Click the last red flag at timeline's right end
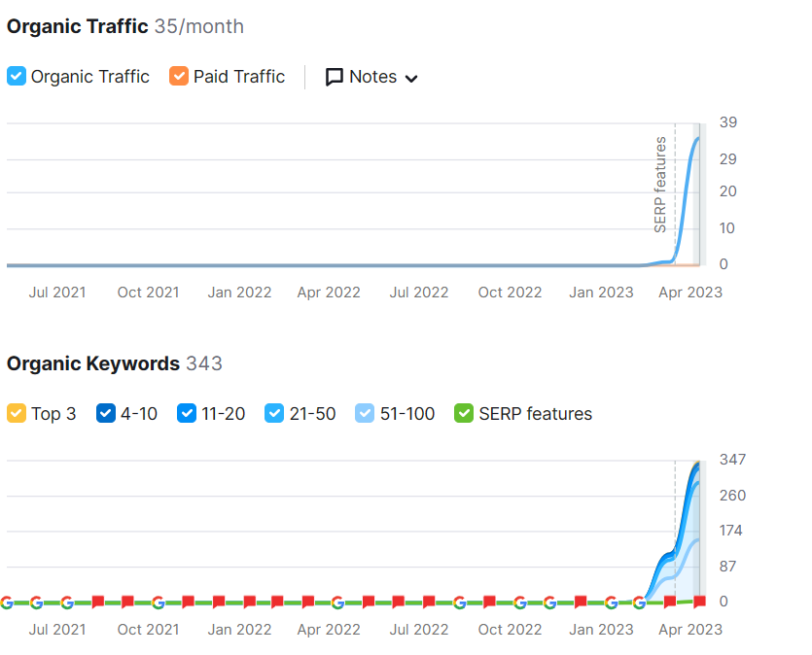The width and height of the screenshot is (812, 655). pyautogui.click(x=699, y=603)
